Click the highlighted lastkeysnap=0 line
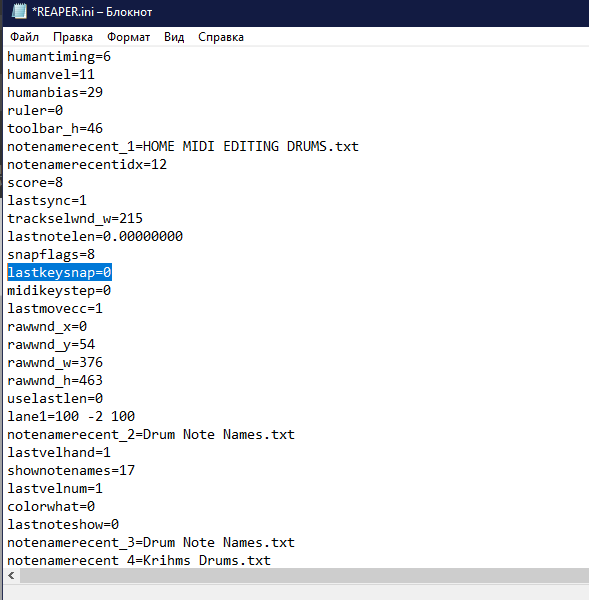 59,272
